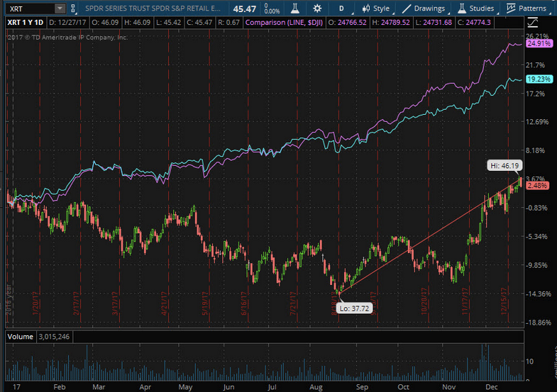
Task: Open chart settings gear icon
Action: (317, 9)
